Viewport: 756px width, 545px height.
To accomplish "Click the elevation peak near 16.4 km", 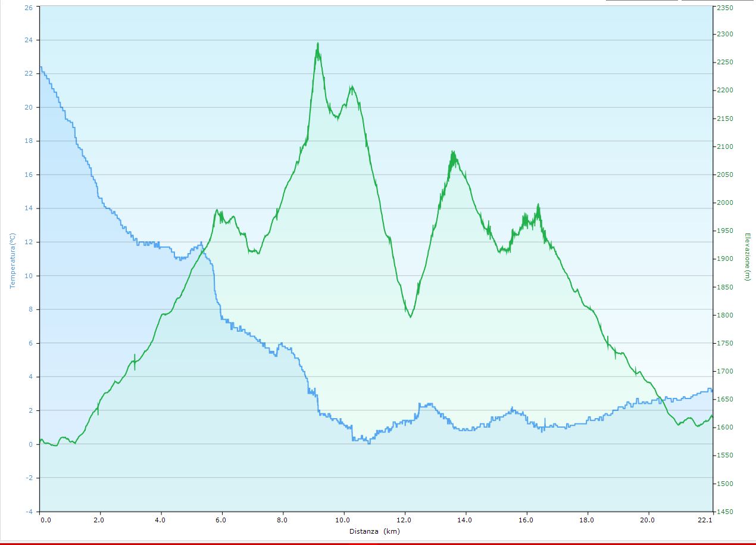I will 538,205.
